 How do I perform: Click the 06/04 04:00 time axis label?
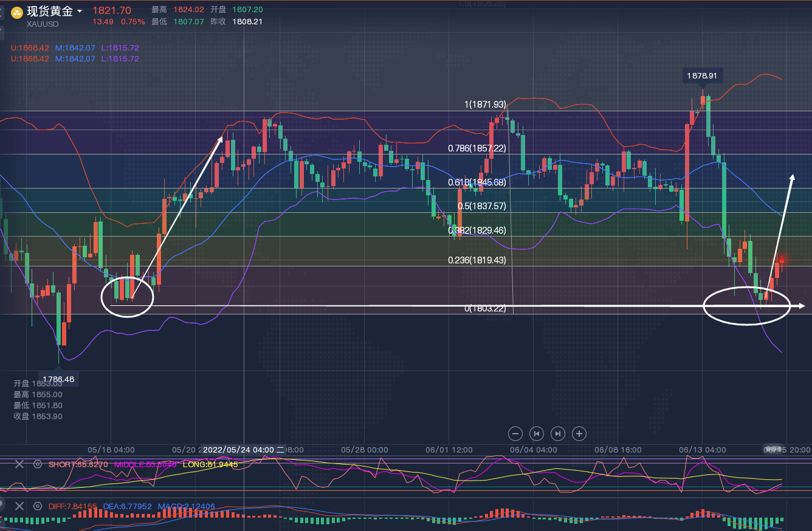click(x=534, y=449)
